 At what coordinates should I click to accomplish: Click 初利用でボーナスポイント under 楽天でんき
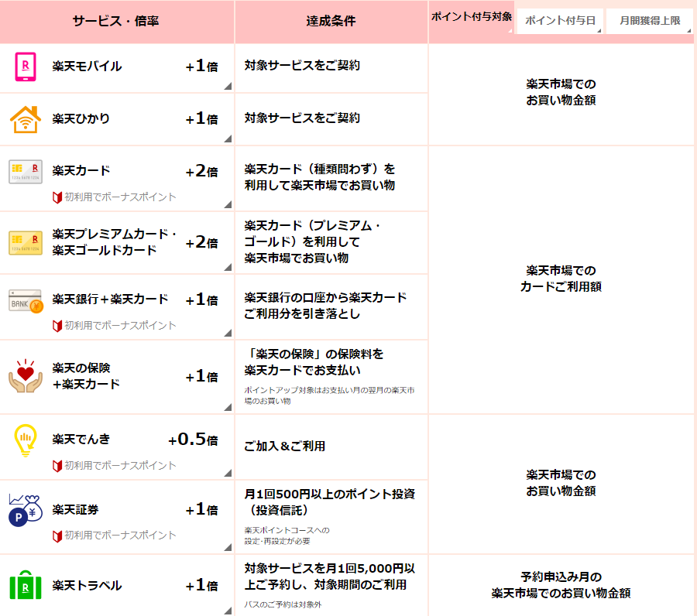[x=120, y=465]
